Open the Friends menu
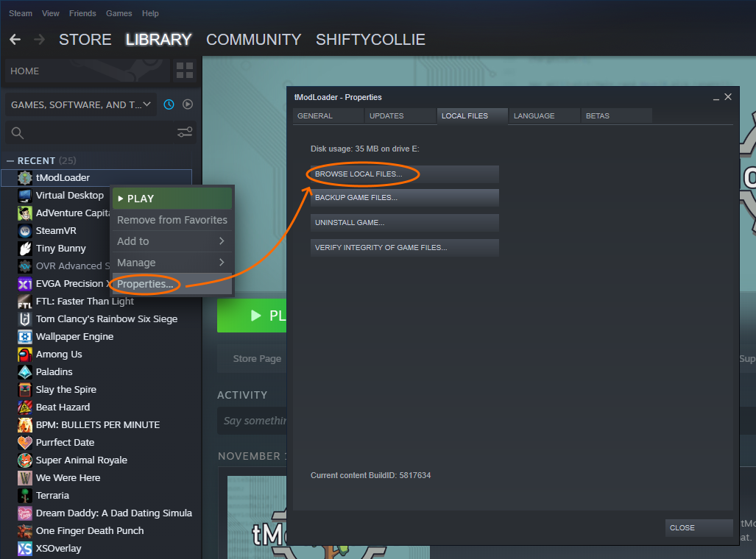The image size is (756, 559). coord(82,13)
